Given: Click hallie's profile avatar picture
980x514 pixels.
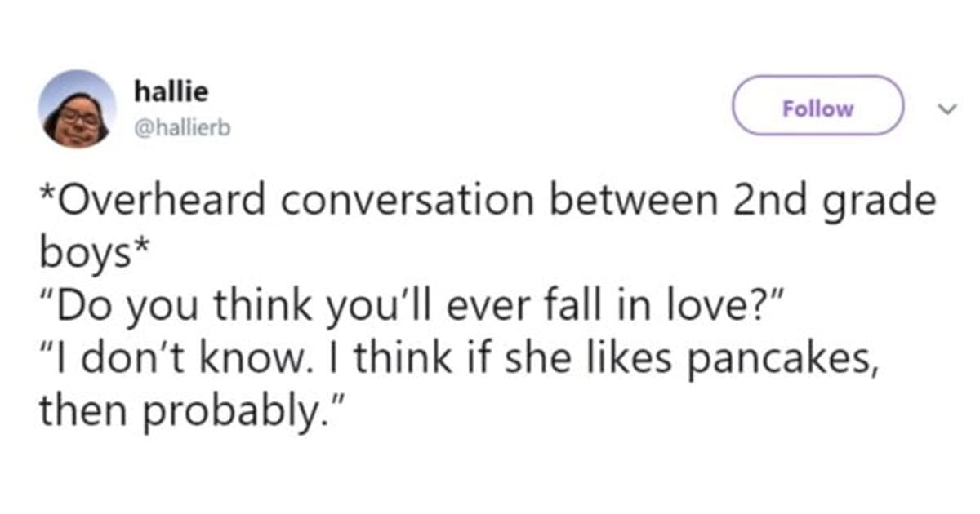Looking at the screenshot, I should click(76, 109).
